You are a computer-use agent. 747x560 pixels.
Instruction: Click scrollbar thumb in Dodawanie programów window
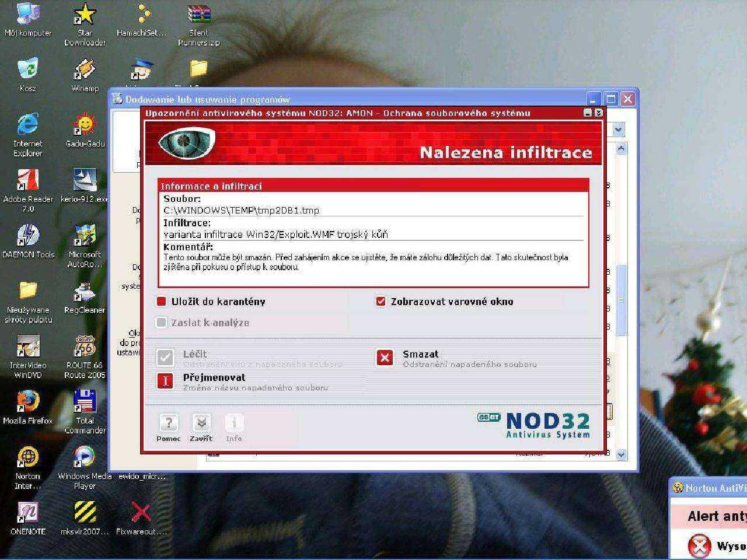click(x=622, y=300)
